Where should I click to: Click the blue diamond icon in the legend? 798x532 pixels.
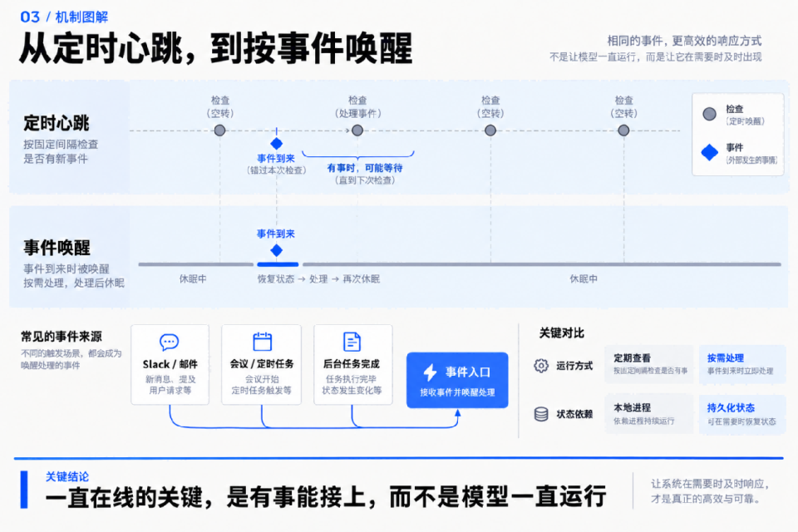[709, 152]
